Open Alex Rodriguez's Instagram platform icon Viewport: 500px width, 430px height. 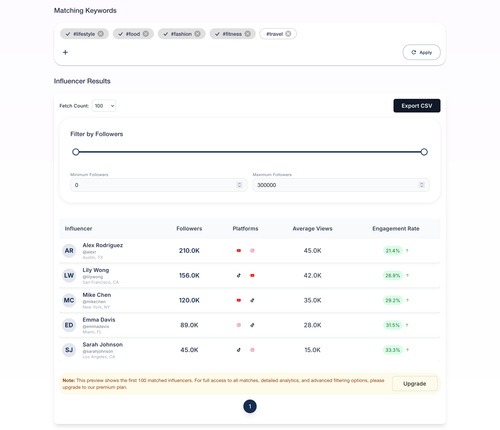tap(252, 251)
